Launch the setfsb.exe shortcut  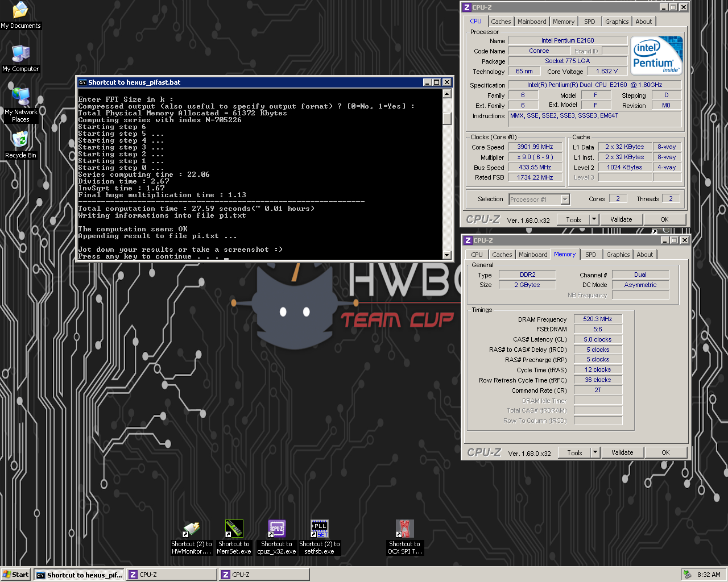pos(320,538)
